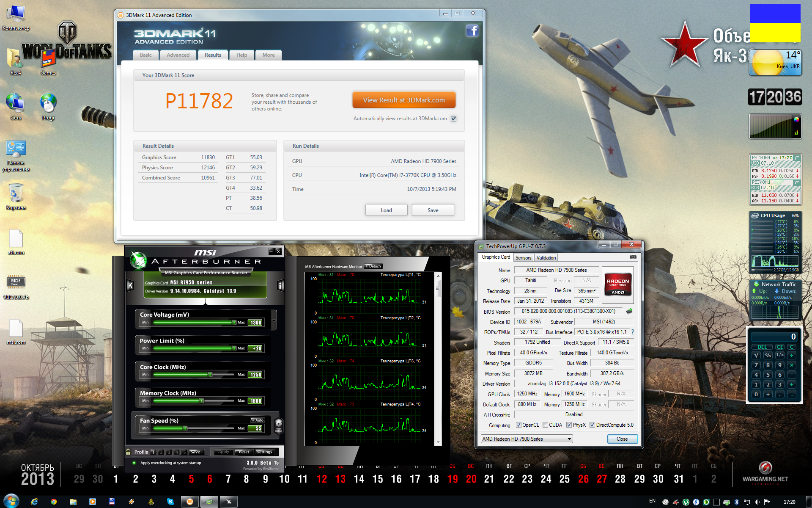Expand the Core Voltage options arrow
The image size is (812, 508).
tap(274, 320)
